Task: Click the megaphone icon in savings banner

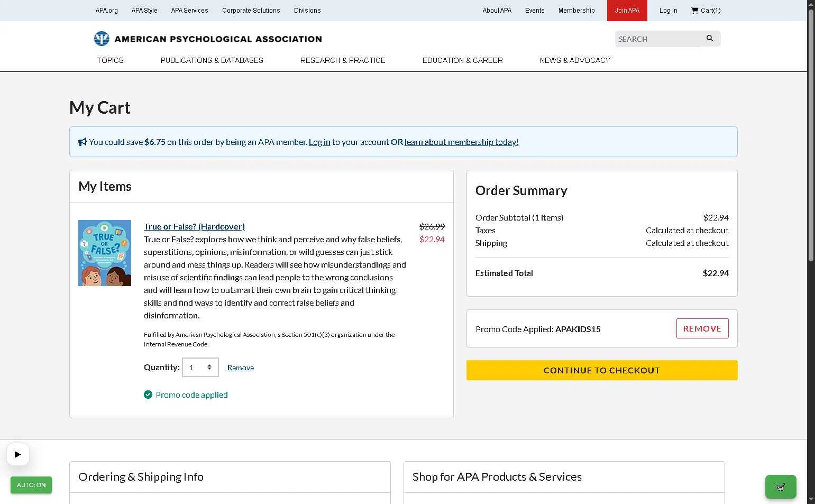Action: tap(83, 142)
